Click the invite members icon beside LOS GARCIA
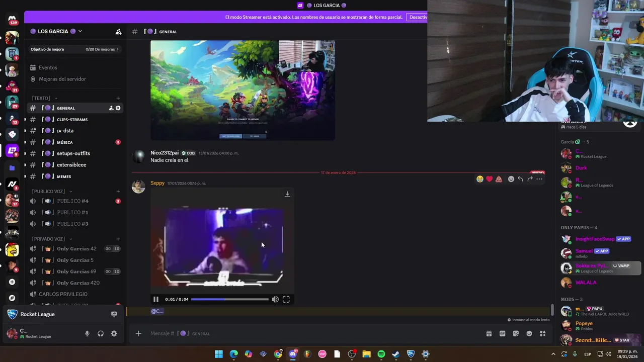This screenshot has width=644, height=362. tap(118, 32)
